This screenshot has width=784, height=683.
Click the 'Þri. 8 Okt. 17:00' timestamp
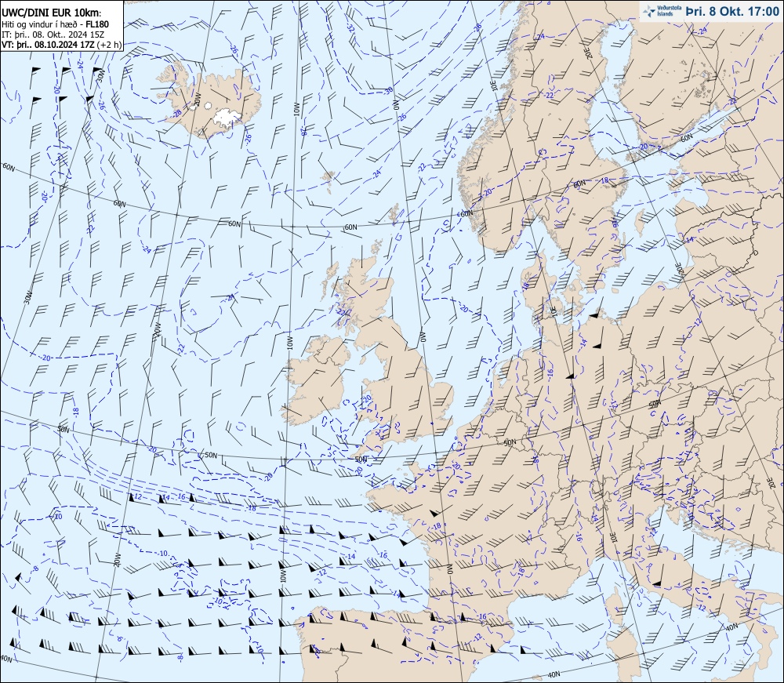(x=731, y=12)
